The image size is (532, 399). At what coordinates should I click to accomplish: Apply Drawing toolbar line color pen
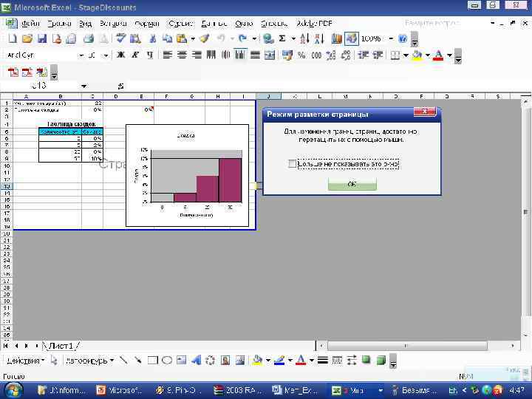click(279, 360)
